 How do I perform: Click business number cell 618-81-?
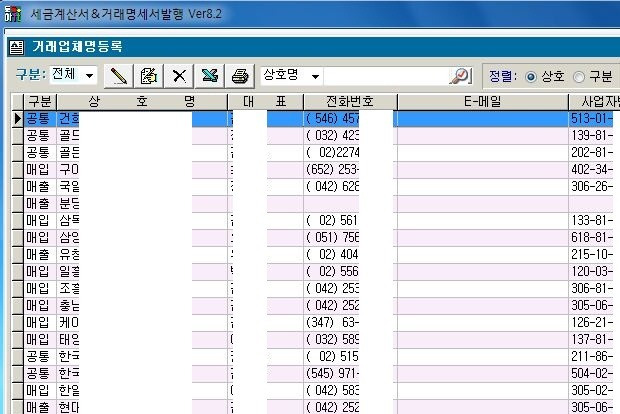tap(591, 238)
